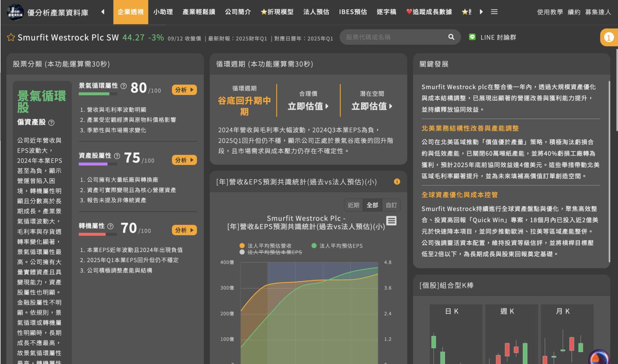Expand 景氣循環屬性 分析 button
618x364 pixels.
(x=184, y=90)
